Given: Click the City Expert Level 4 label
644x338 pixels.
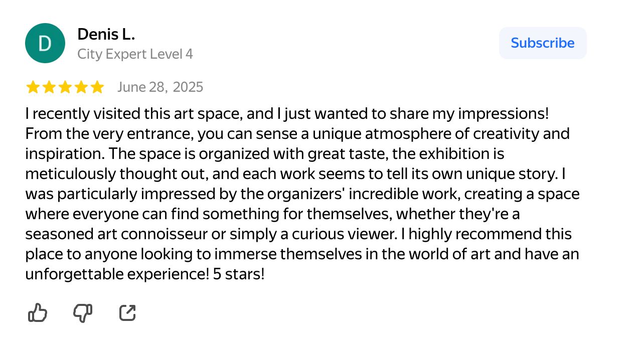Looking at the screenshot, I should tap(135, 54).
